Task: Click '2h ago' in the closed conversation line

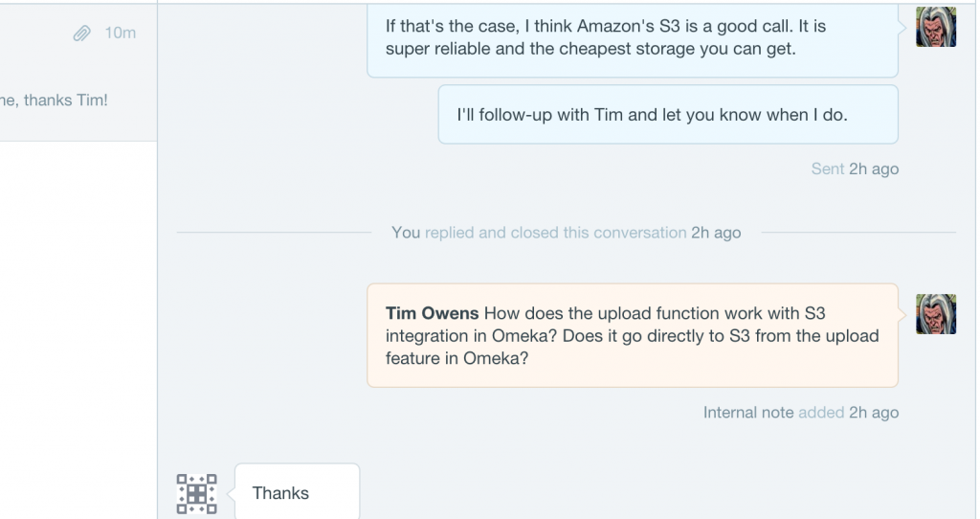Action: point(716,233)
